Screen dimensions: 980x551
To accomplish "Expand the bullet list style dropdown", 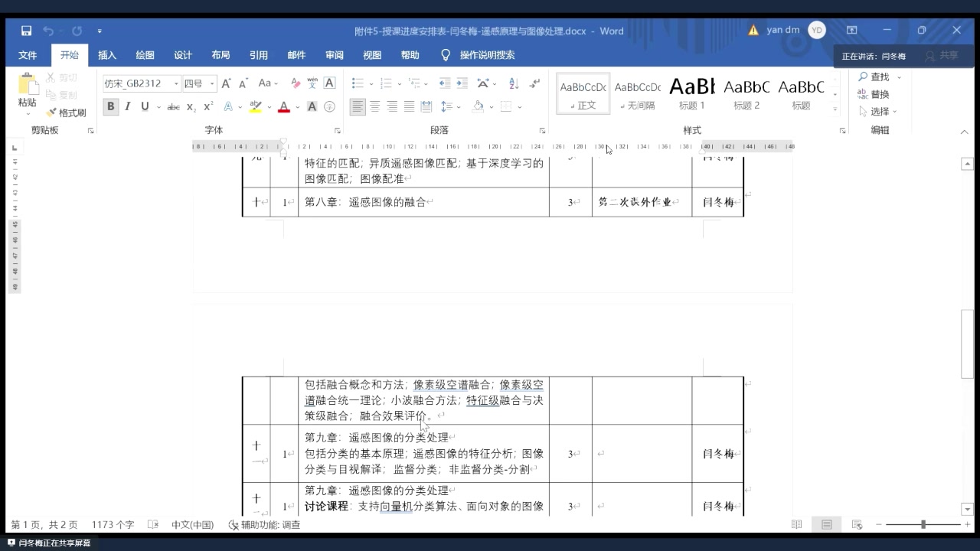I will pyautogui.click(x=371, y=83).
